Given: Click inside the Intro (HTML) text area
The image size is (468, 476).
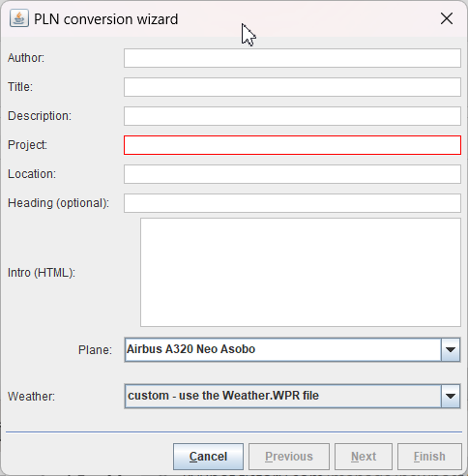Looking at the screenshot, I should [x=301, y=273].
